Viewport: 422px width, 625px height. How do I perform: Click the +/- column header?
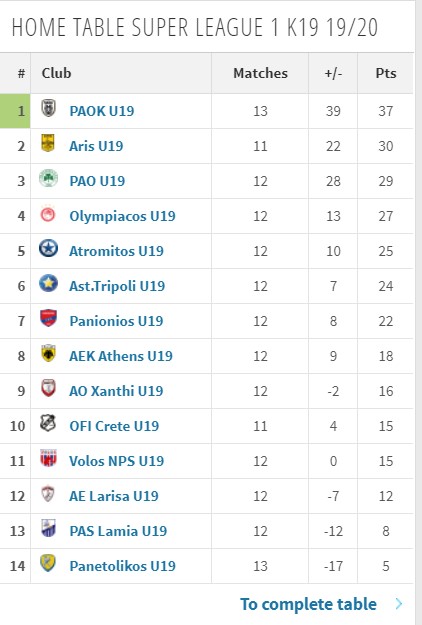click(333, 73)
